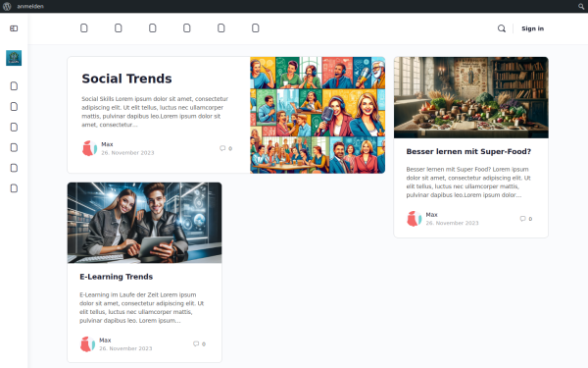Click the Super-Food vegetable table image
588x368 pixels.
pos(471,97)
